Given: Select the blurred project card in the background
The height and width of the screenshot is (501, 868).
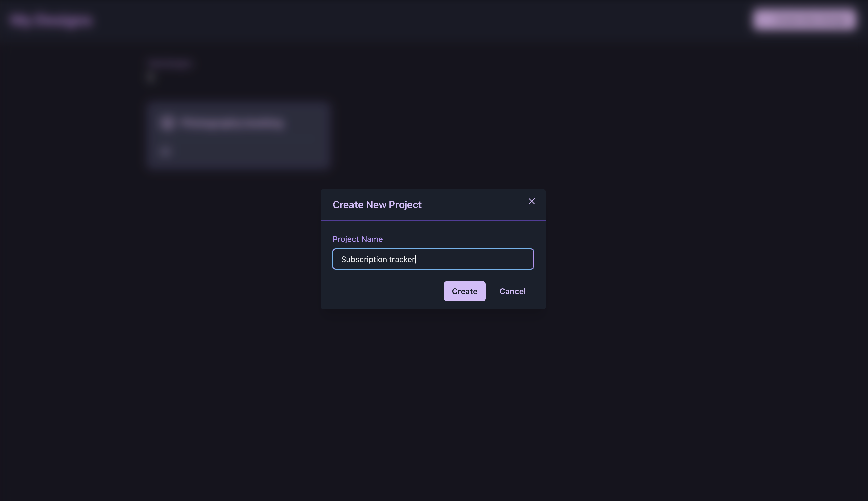Looking at the screenshot, I should [x=239, y=145].
